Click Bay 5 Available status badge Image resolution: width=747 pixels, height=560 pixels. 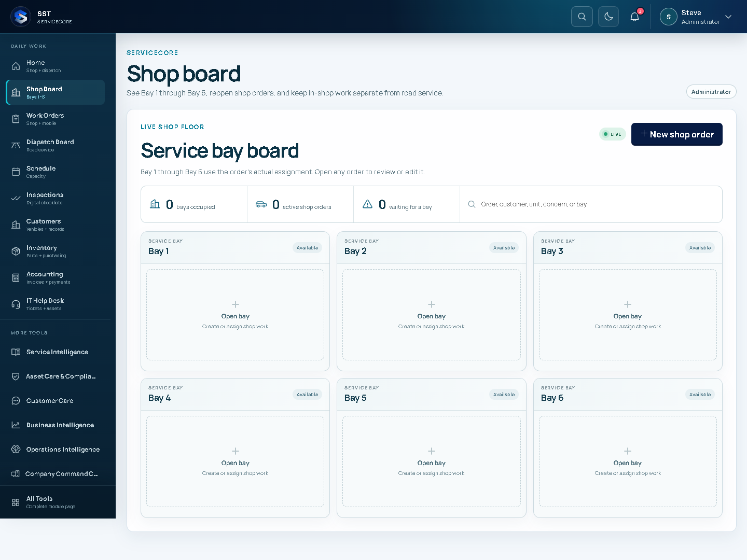tap(504, 395)
